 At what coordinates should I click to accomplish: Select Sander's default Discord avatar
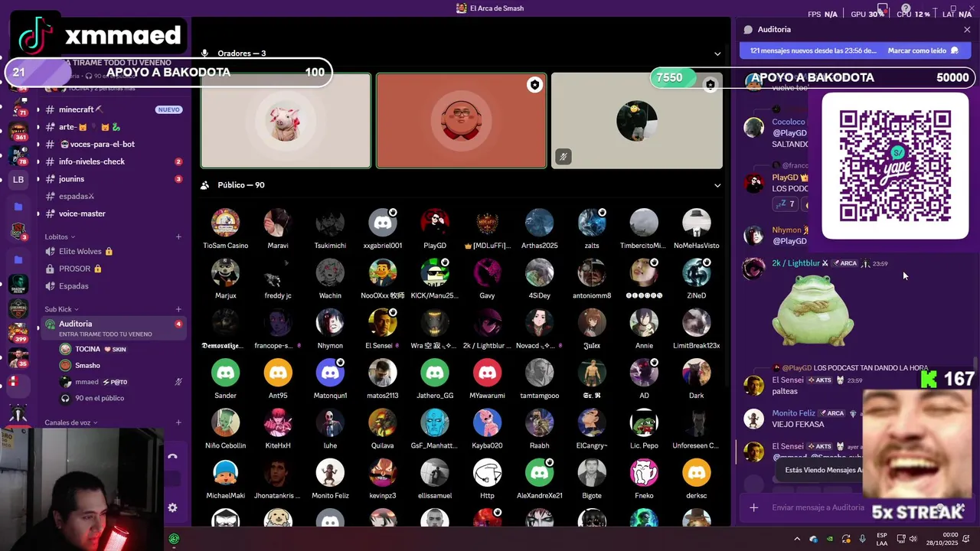(x=225, y=373)
